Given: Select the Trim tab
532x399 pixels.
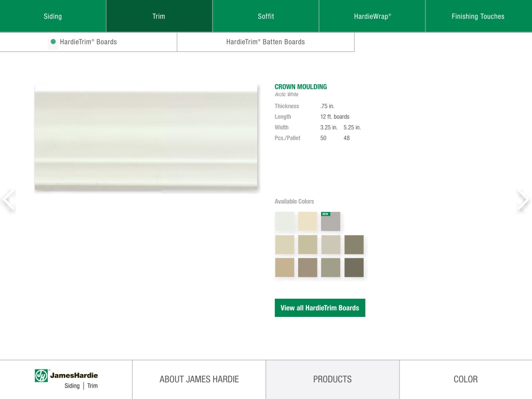Looking at the screenshot, I should (x=159, y=16).
